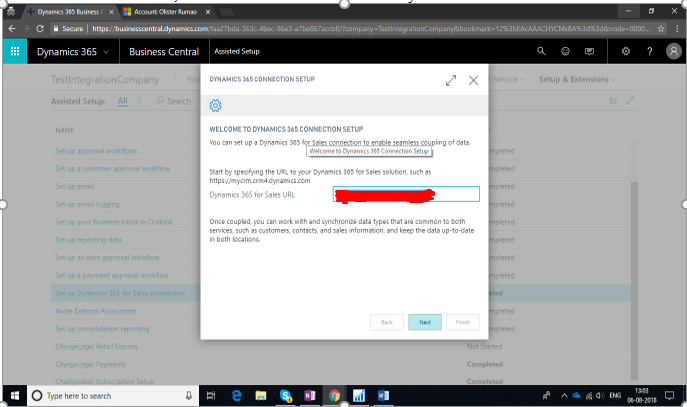Click the Dynamics 365 for Sales URL field
687x407 pixels.
click(405, 194)
